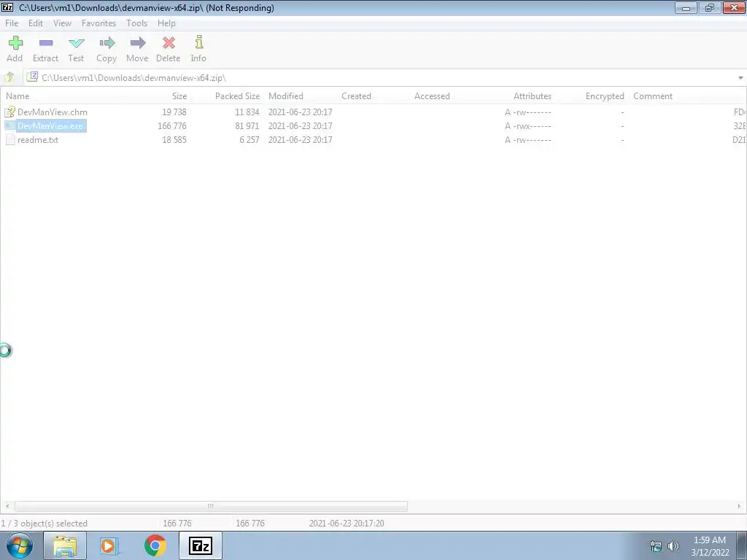Viewport: 747px width, 560px height.
Task: Select the Copy toolbar icon
Action: click(107, 43)
